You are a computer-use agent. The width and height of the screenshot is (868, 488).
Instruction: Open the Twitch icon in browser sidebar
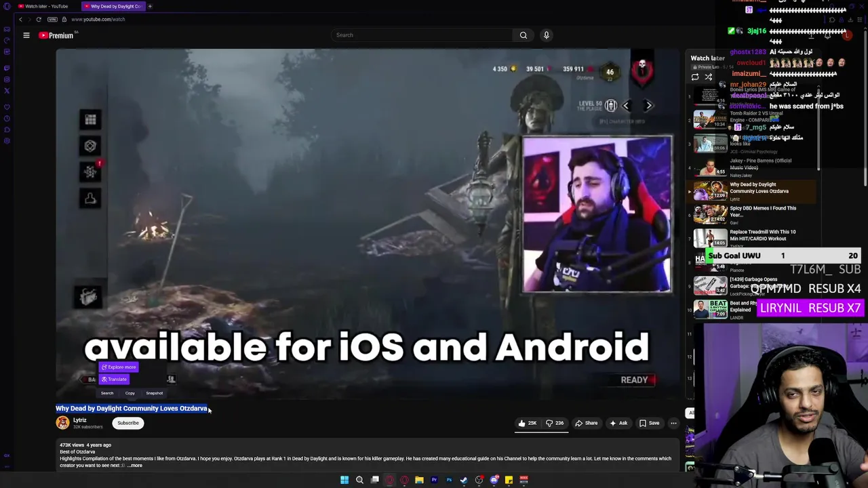[x=7, y=68]
